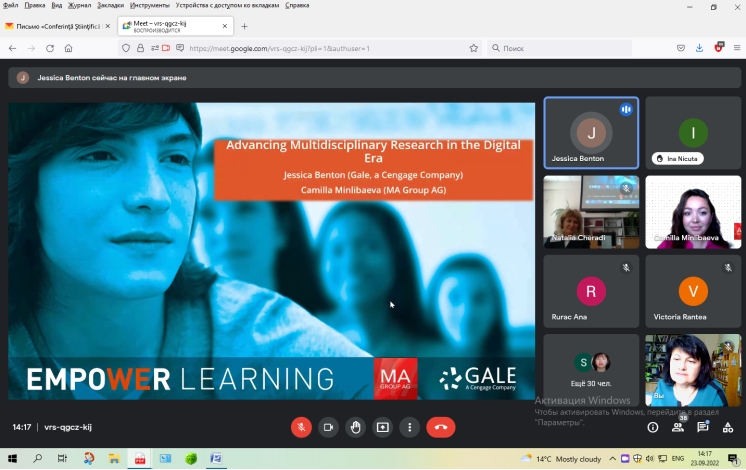
Task: Close the Gmail 'Письмо' tab
Action: [x=108, y=26]
